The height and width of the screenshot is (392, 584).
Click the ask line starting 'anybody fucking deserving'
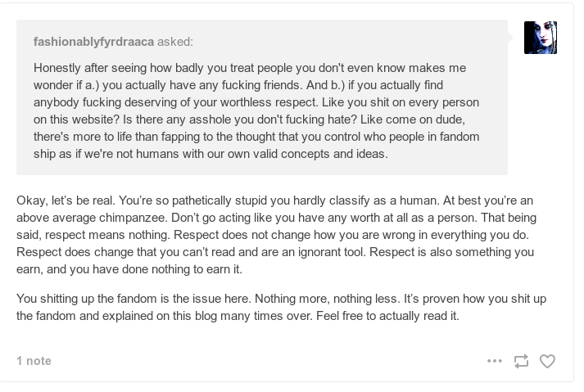coord(256,102)
